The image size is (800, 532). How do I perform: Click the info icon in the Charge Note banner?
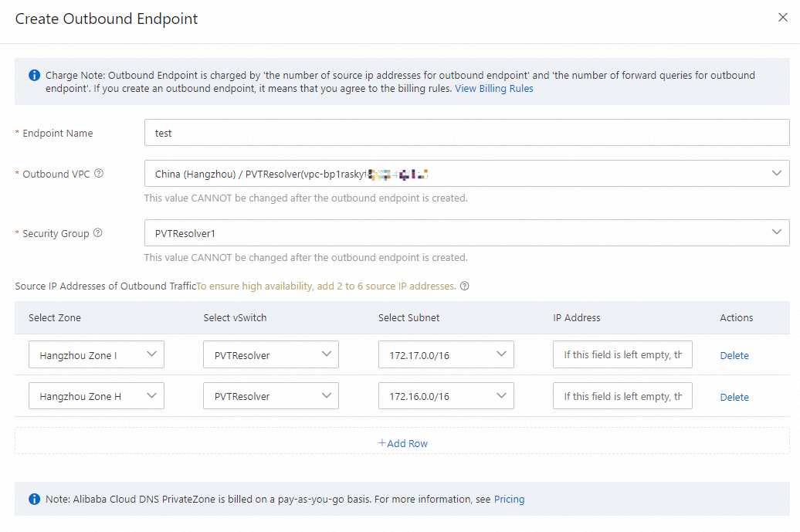pos(34,76)
